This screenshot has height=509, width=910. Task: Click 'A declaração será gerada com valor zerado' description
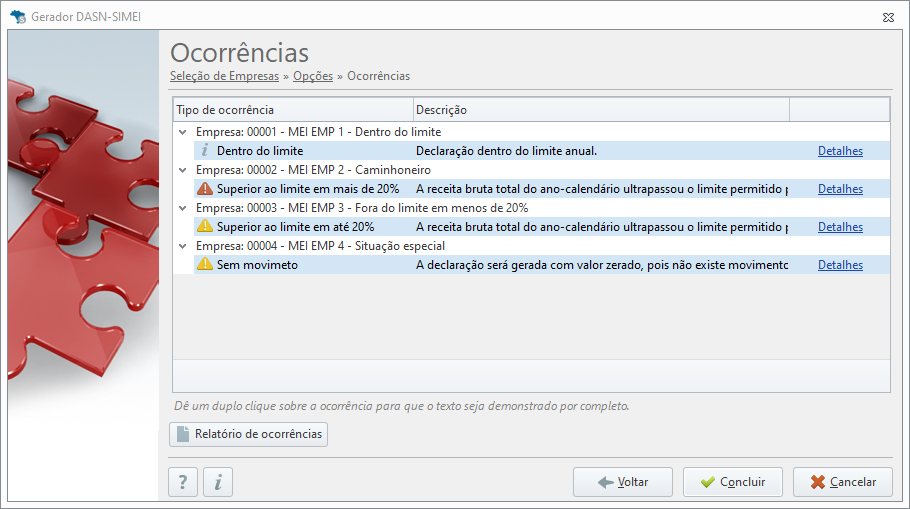pyautogui.click(x=602, y=265)
